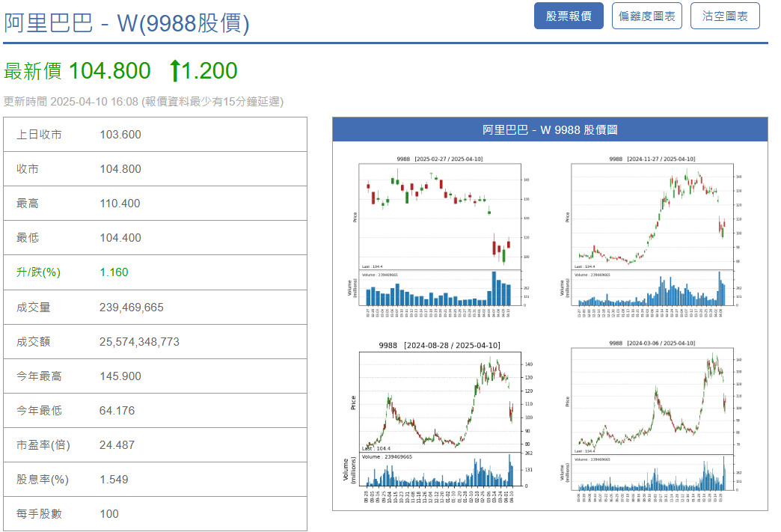Click the green up-arrow price change icon
The height and width of the screenshot is (532, 781).
pyautogui.click(x=174, y=71)
